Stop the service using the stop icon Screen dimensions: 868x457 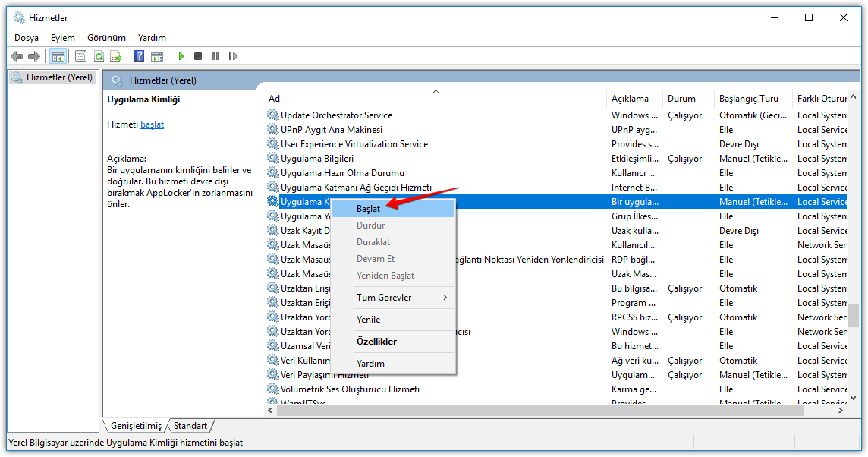[x=197, y=55]
